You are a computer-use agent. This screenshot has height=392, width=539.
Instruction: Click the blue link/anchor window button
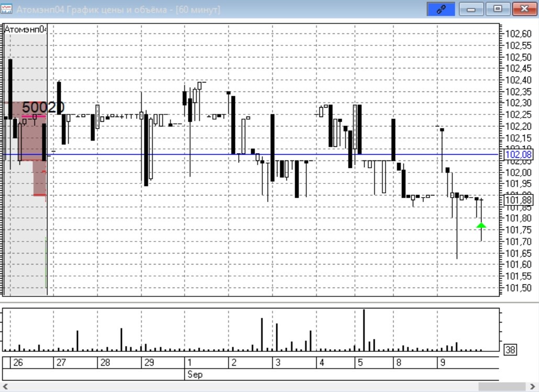point(441,9)
